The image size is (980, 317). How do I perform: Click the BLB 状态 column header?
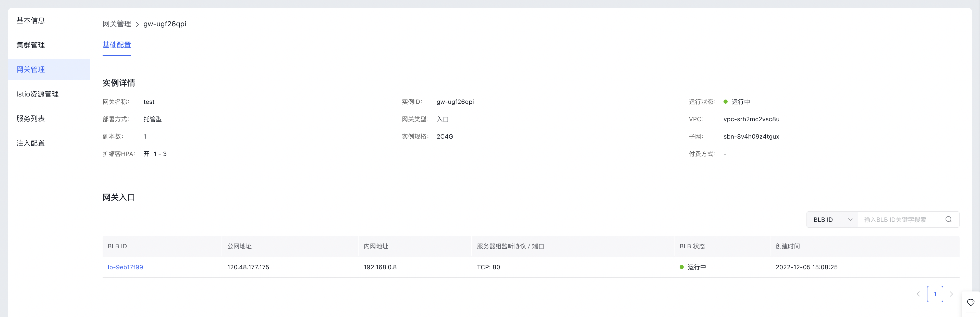(x=692, y=246)
